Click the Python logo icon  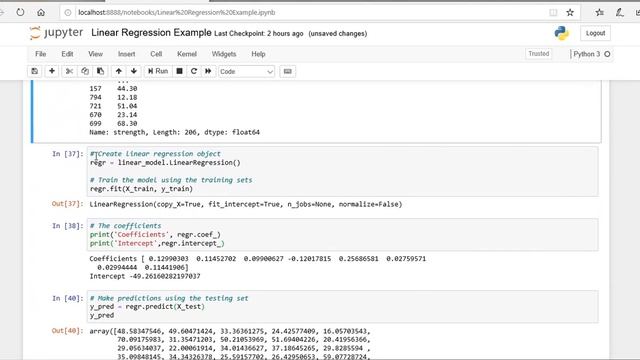(x=562, y=33)
